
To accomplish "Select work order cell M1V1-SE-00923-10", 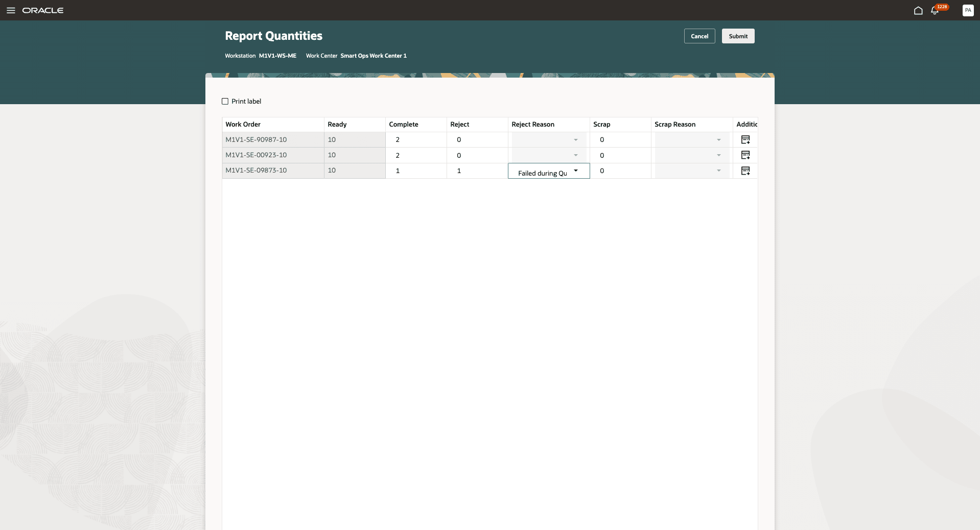I will tap(273, 155).
